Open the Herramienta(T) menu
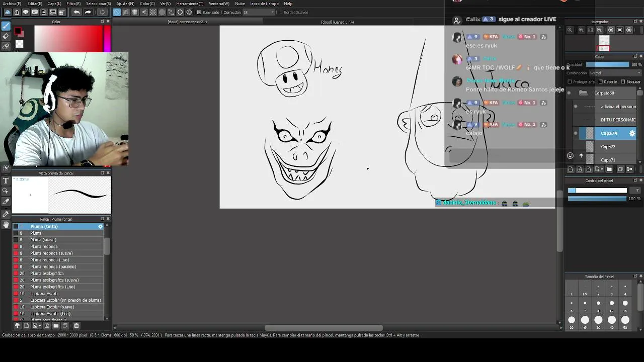The height and width of the screenshot is (362, 644). pyautogui.click(x=190, y=4)
